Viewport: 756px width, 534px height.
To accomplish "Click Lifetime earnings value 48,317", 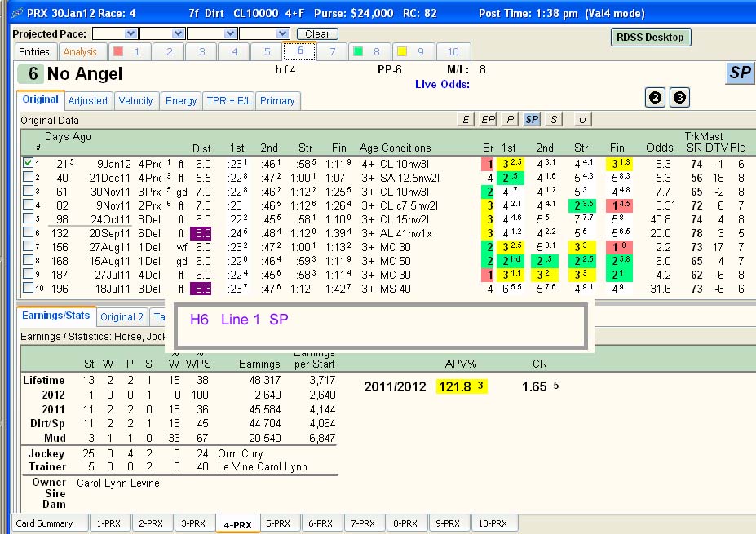I will 265,380.
